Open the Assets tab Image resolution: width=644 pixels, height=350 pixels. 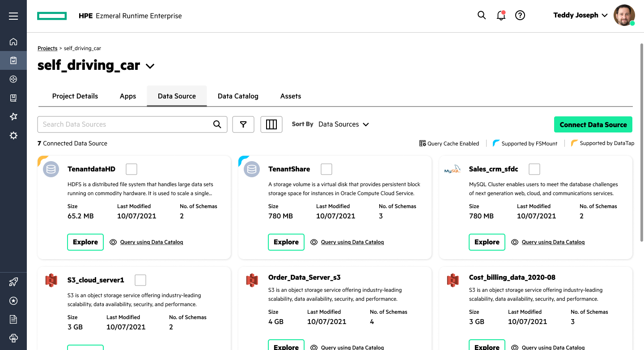coord(291,96)
